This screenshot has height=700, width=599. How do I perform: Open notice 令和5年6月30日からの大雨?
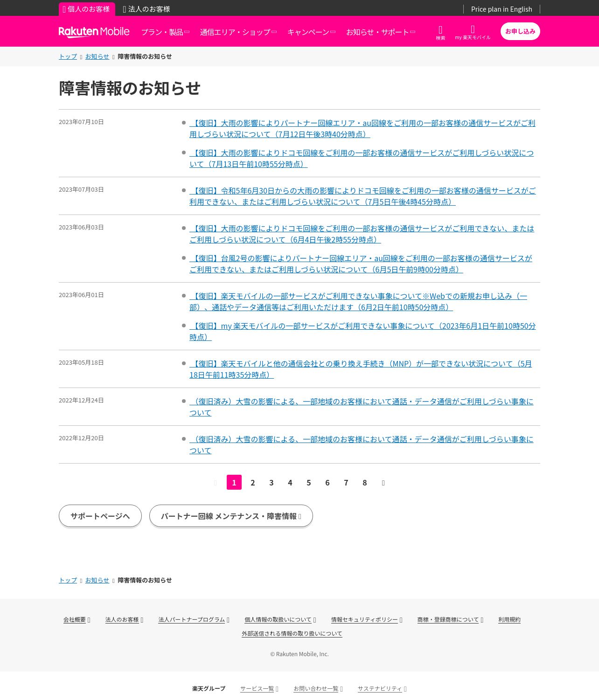coord(362,196)
